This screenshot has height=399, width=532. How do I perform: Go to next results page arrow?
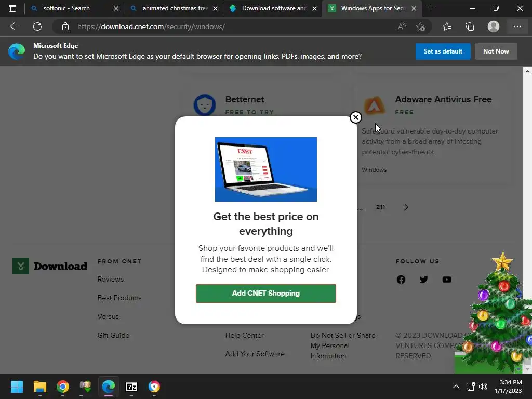coord(406,207)
